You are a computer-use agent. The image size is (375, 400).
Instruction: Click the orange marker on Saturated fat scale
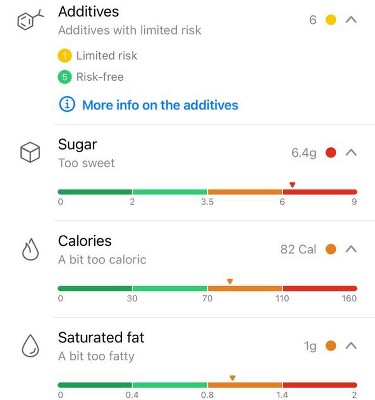[233, 378]
